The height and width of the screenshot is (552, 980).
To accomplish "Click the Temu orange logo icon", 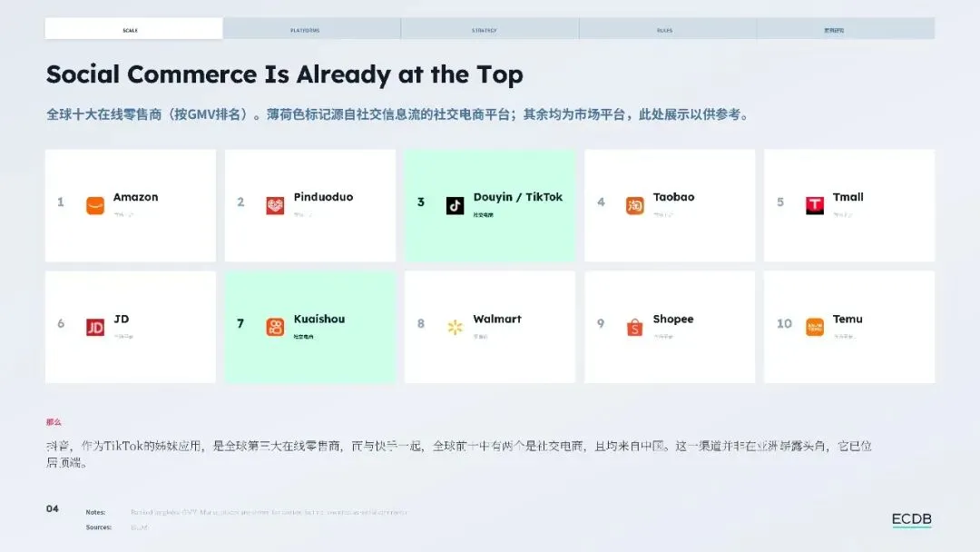I will [x=814, y=327].
